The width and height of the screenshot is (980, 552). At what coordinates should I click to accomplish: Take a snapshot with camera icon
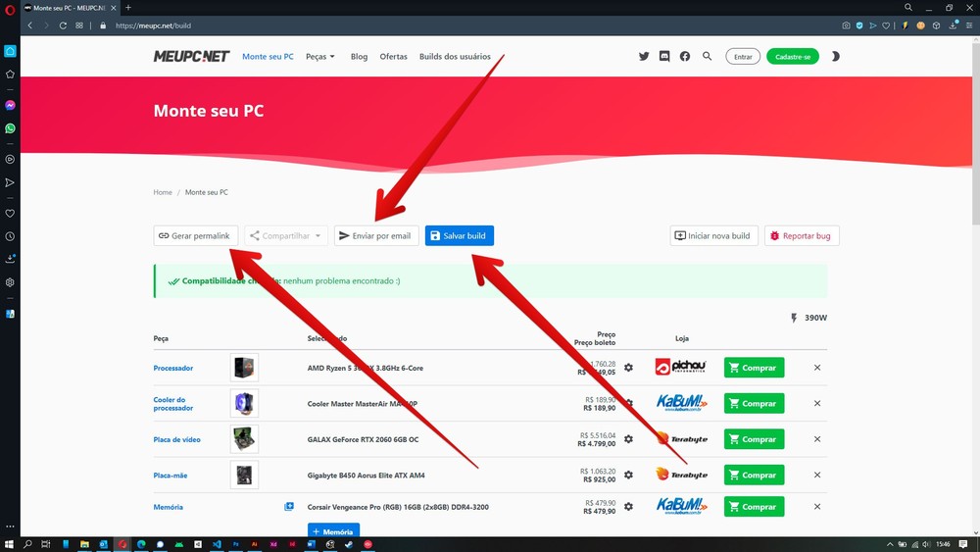[x=846, y=25]
